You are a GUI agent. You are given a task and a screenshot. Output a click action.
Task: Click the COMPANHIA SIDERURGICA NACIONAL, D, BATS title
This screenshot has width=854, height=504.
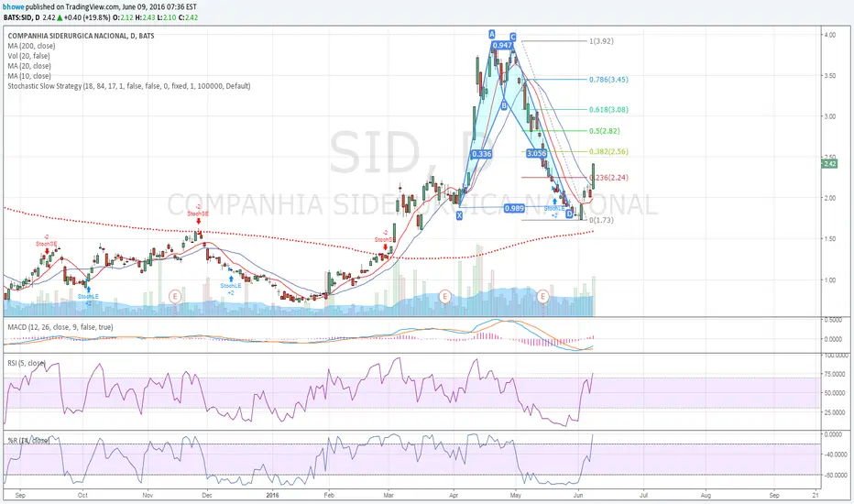81,36
